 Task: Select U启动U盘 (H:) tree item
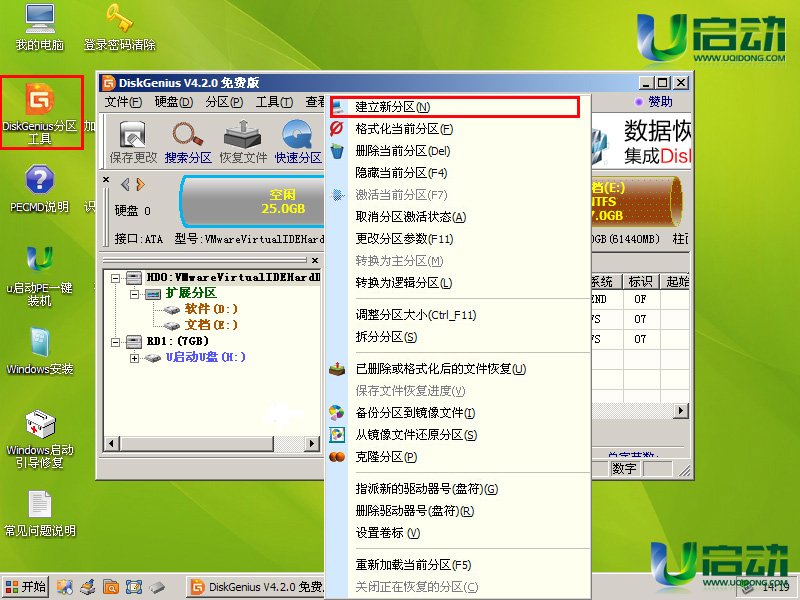[x=206, y=357]
